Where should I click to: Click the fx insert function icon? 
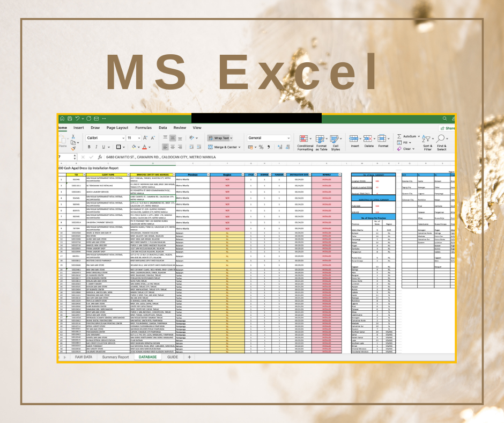tap(100, 157)
